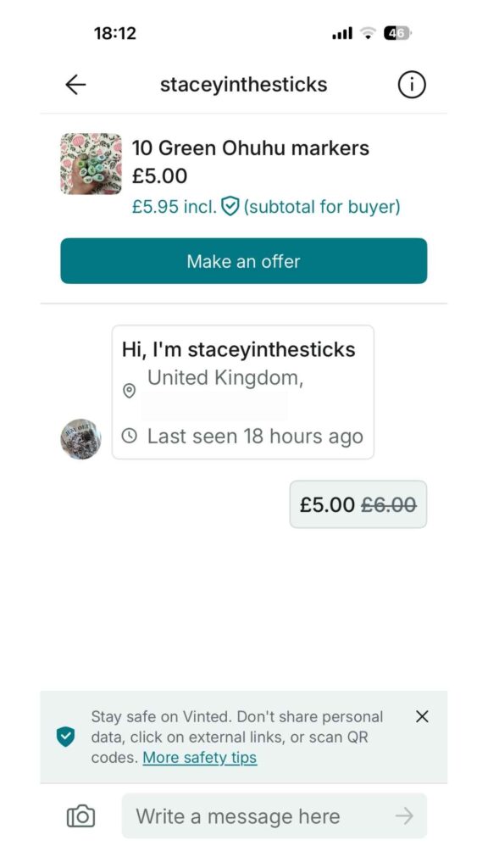Tap staceyinthesticks profile avatar
Image resolution: width=488 pixels, height=868 pixels.
[x=80, y=439]
